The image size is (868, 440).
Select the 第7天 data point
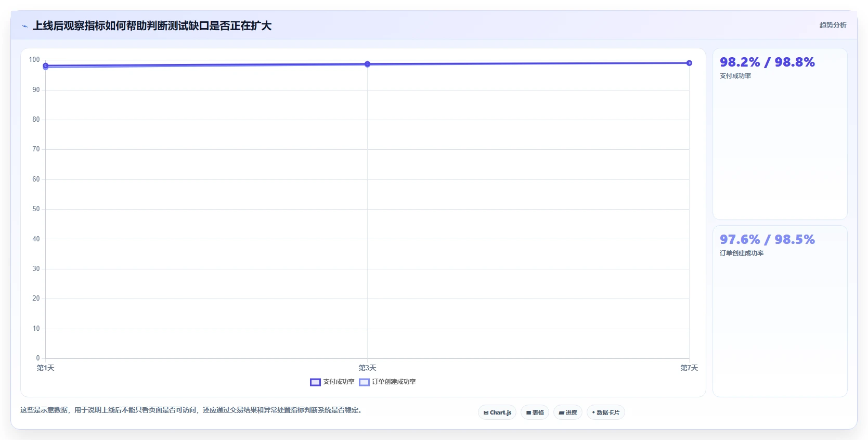[x=689, y=63]
